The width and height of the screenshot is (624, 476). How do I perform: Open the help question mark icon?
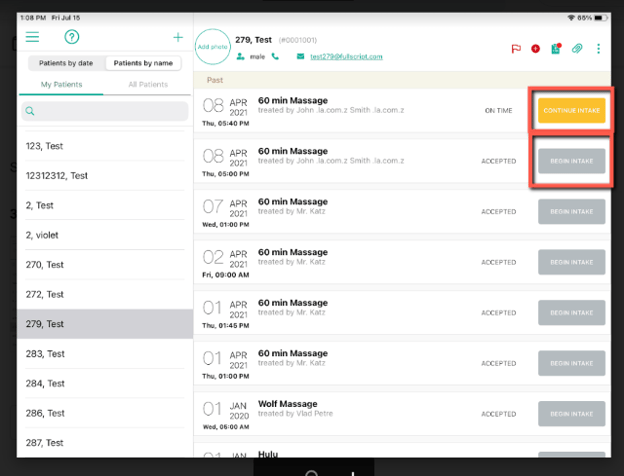[72, 37]
